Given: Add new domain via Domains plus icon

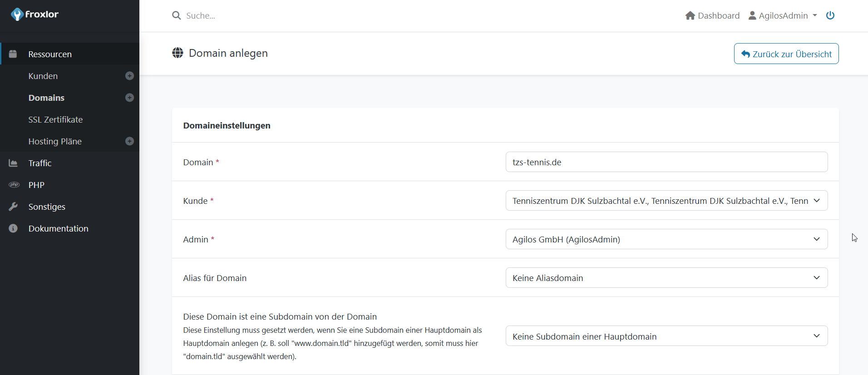Looking at the screenshot, I should point(129,98).
